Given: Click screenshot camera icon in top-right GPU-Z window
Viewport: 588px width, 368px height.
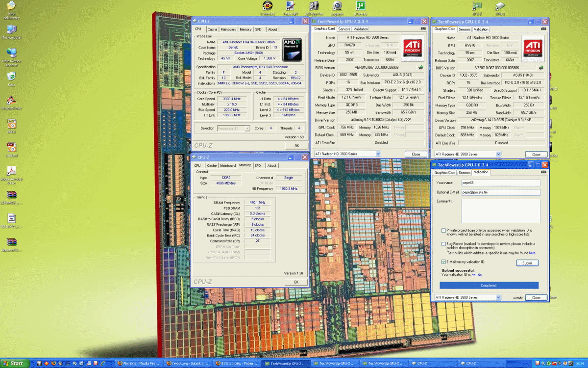Looking at the screenshot, I should [x=543, y=28].
